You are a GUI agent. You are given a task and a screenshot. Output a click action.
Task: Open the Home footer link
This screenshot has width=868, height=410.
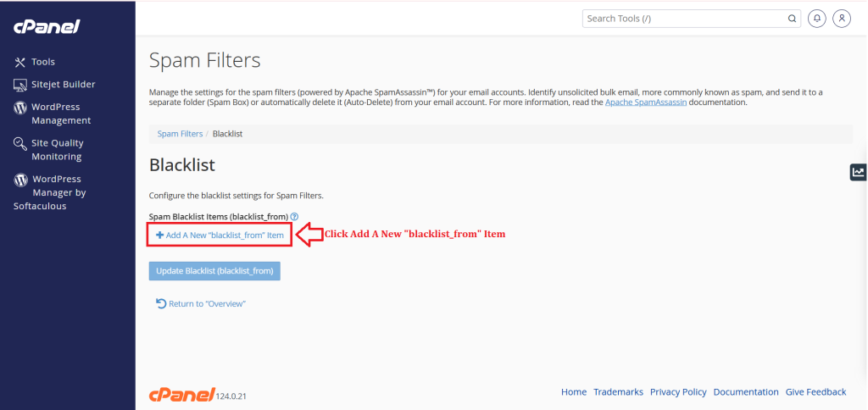pyautogui.click(x=574, y=391)
